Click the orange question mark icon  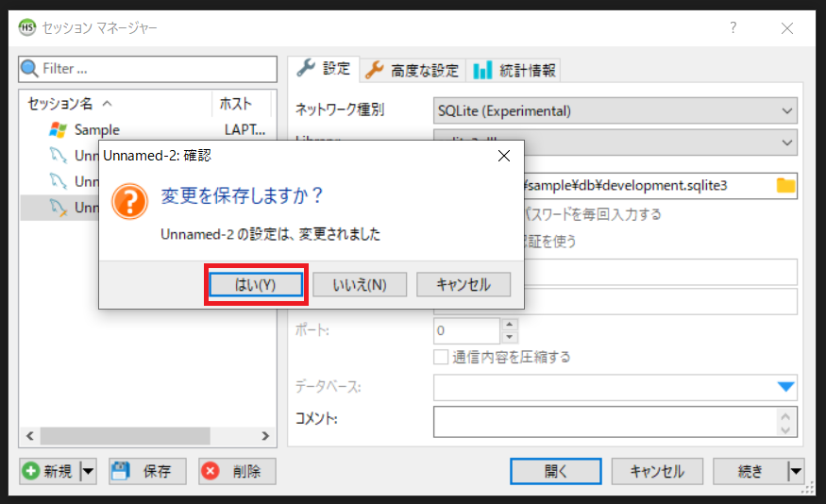(x=129, y=201)
